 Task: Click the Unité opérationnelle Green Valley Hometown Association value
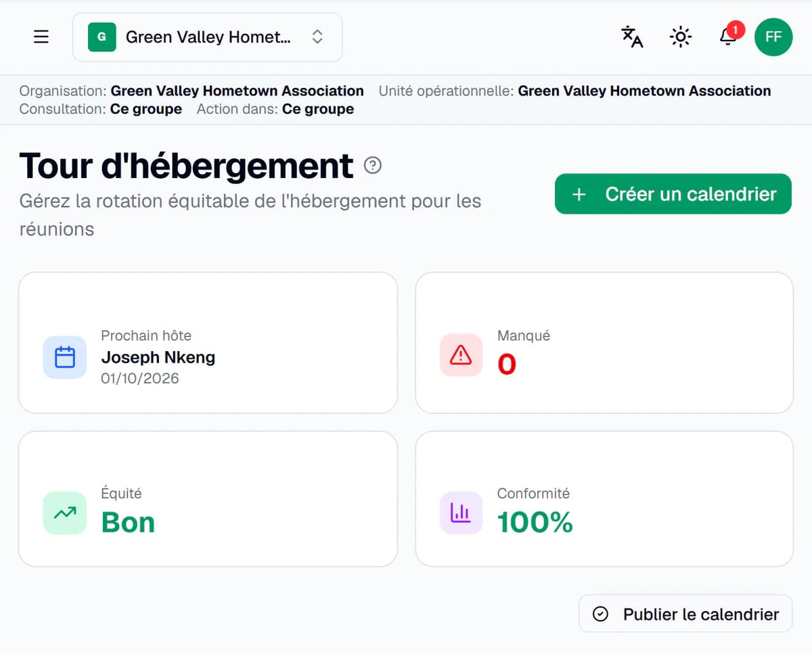coord(644,91)
